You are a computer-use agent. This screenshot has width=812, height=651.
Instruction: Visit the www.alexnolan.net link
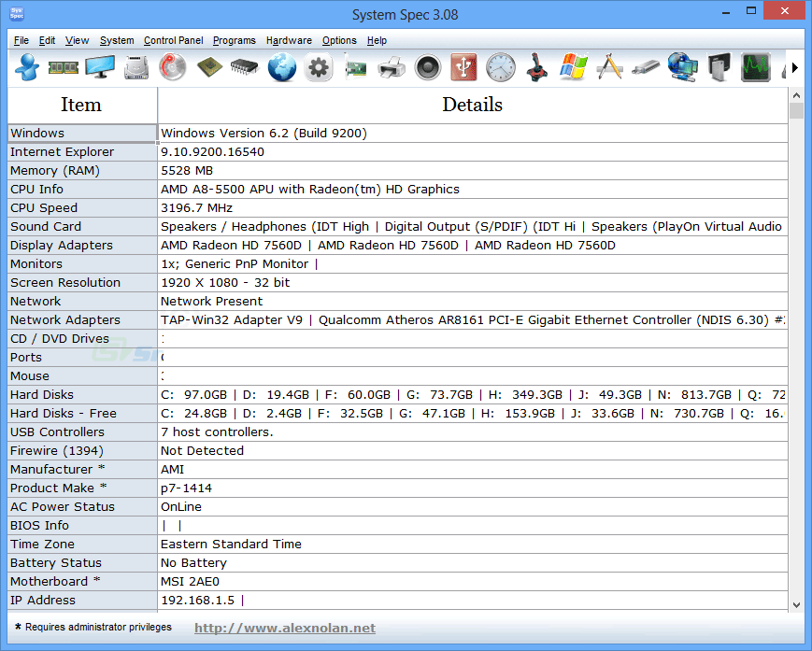285,629
